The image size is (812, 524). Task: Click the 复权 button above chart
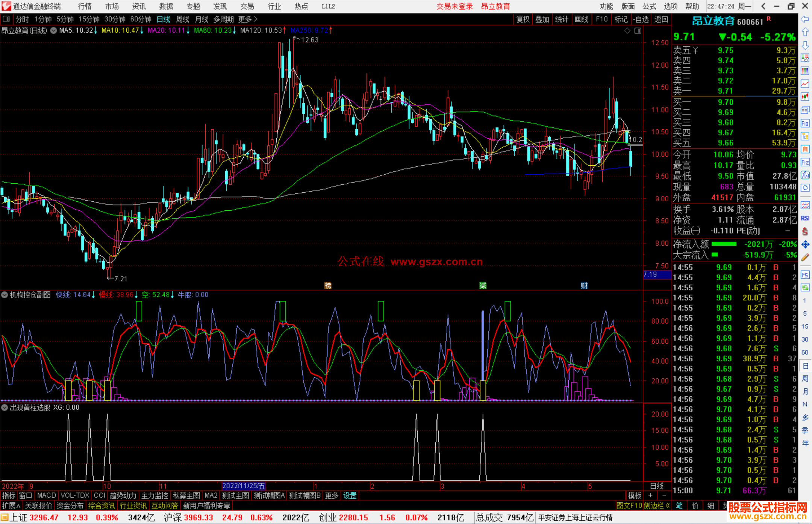pos(523,19)
